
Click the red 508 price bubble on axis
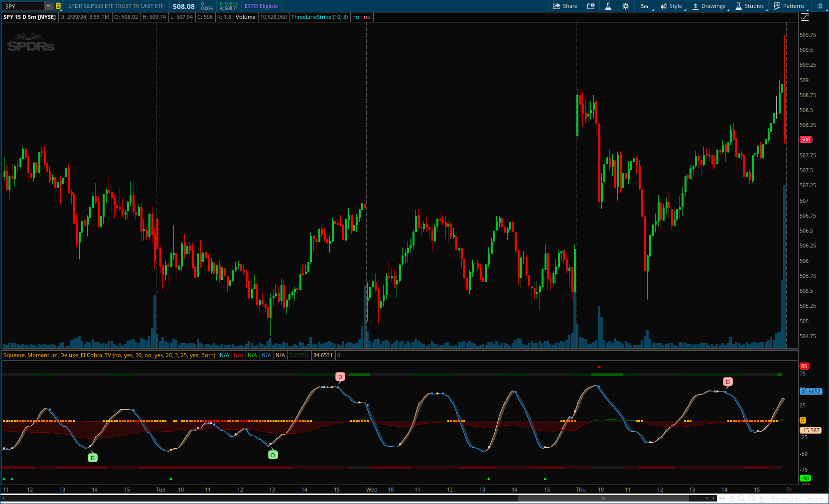click(x=806, y=139)
